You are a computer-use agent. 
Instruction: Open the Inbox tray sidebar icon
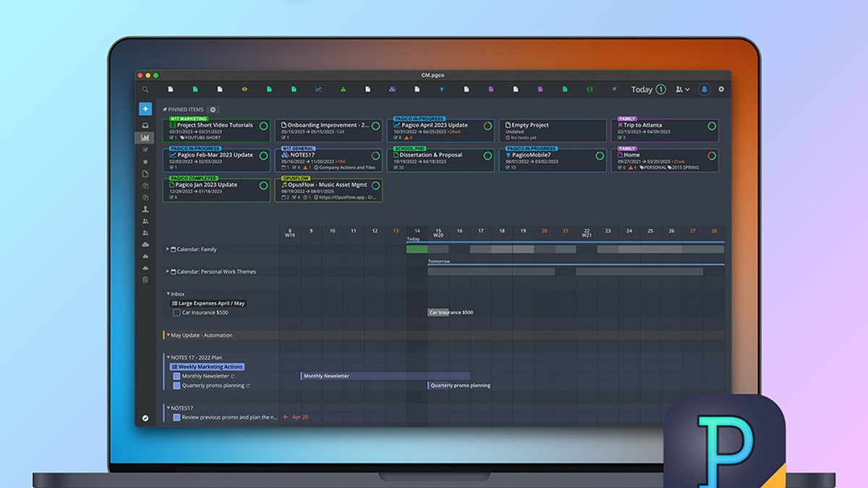pyautogui.click(x=145, y=126)
